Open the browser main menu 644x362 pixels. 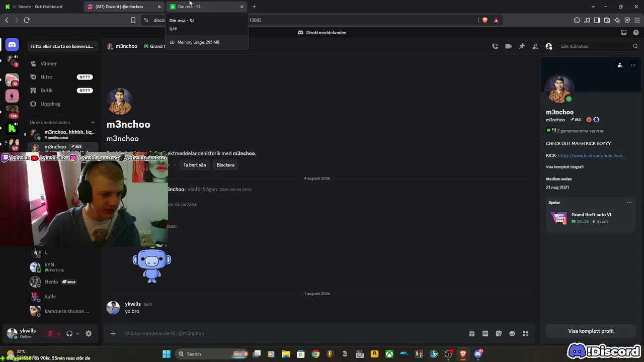637,20
